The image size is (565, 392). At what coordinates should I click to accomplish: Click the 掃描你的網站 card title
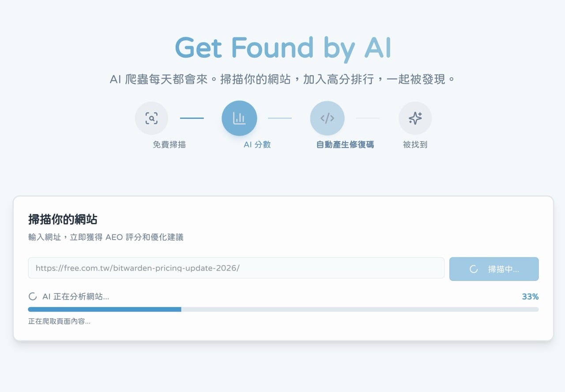(63, 219)
